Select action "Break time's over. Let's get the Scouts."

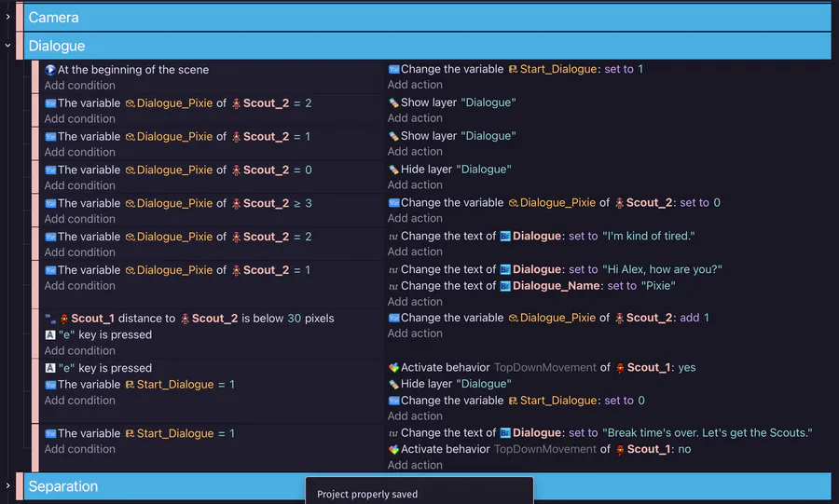click(600, 433)
